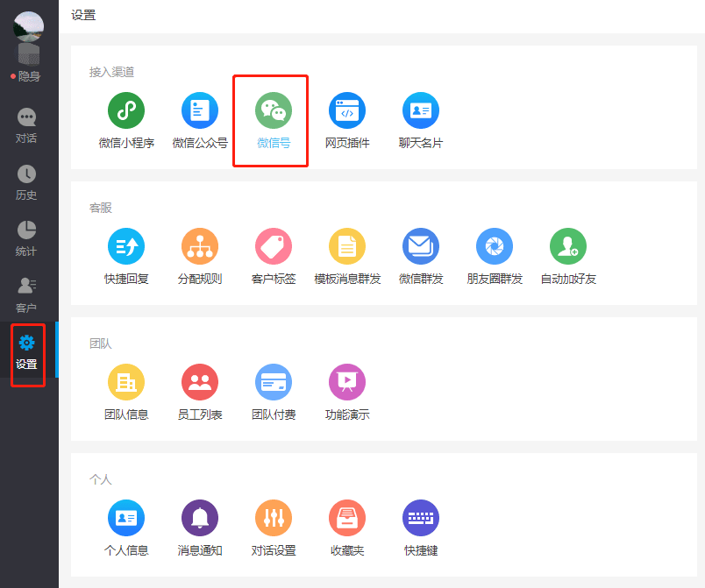Open 员工列表 staff list icon
This screenshot has height=588, width=705.
[200, 382]
